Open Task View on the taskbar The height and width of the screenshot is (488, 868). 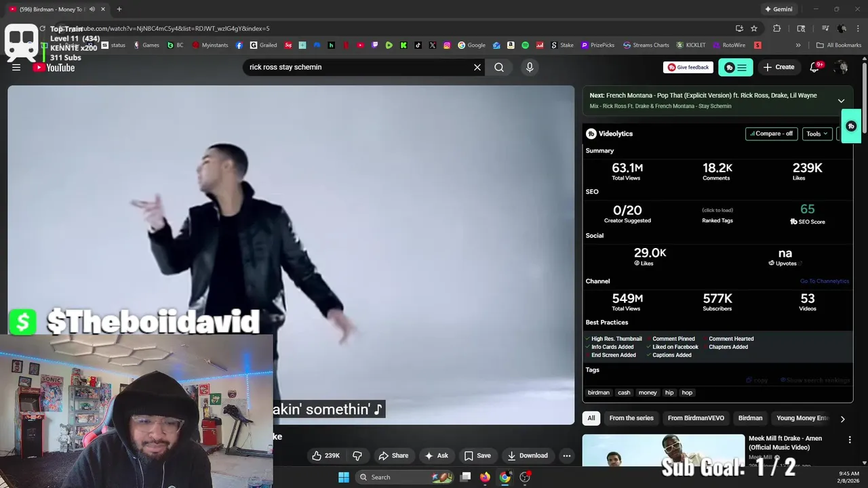tap(465, 477)
